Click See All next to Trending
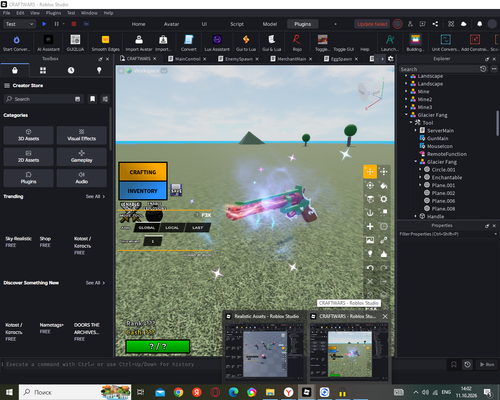 pyautogui.click(x=95, y=196)
